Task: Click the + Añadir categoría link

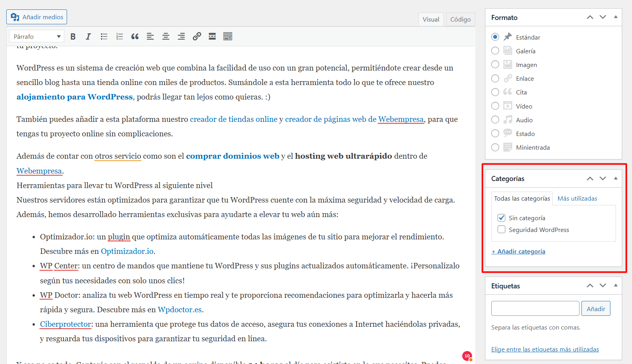Action: pos(518,251)
